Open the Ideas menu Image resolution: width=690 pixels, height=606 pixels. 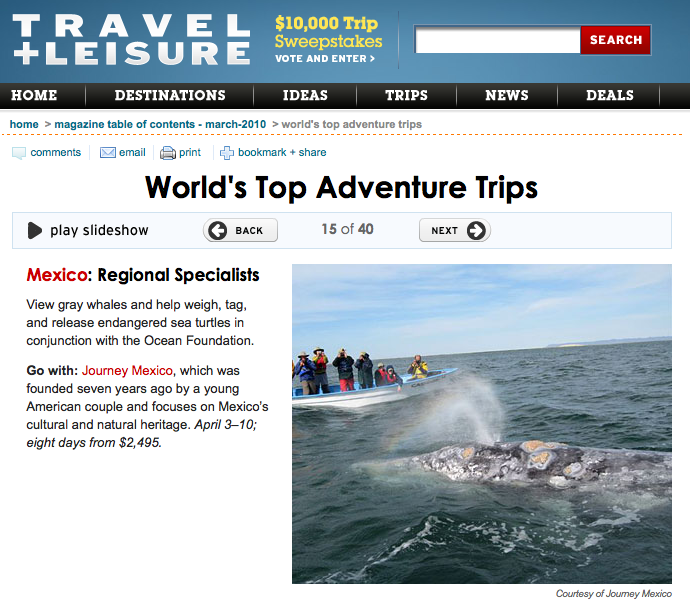coord(305,95)
